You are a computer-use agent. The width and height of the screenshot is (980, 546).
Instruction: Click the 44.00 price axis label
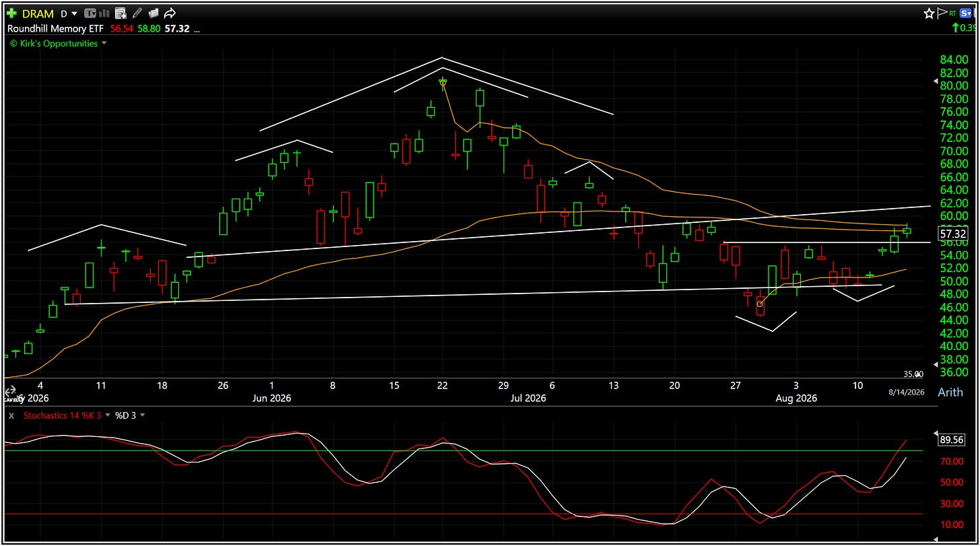coord(954,320)
